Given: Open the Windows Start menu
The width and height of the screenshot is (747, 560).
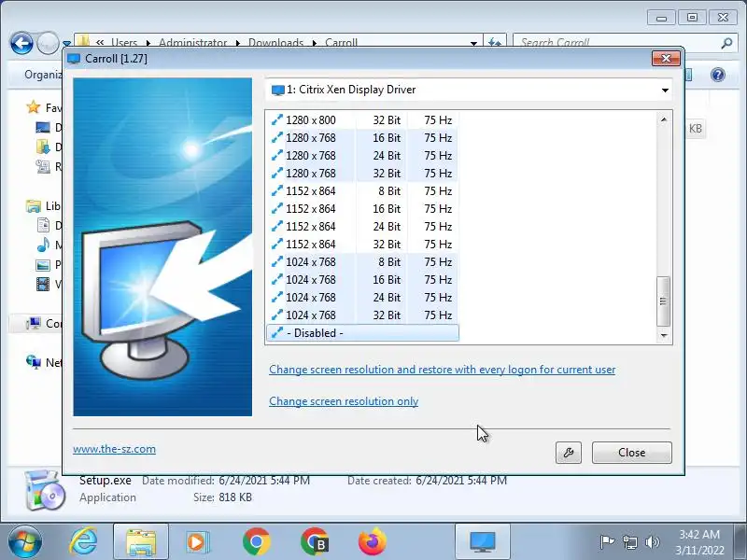Looking at the screenshot, I should click(25, 542).
